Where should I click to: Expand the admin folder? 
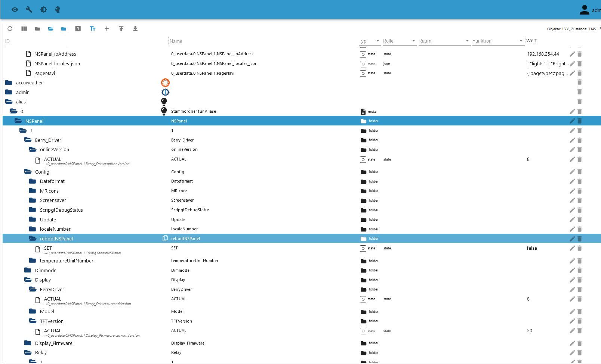[9, 92]
